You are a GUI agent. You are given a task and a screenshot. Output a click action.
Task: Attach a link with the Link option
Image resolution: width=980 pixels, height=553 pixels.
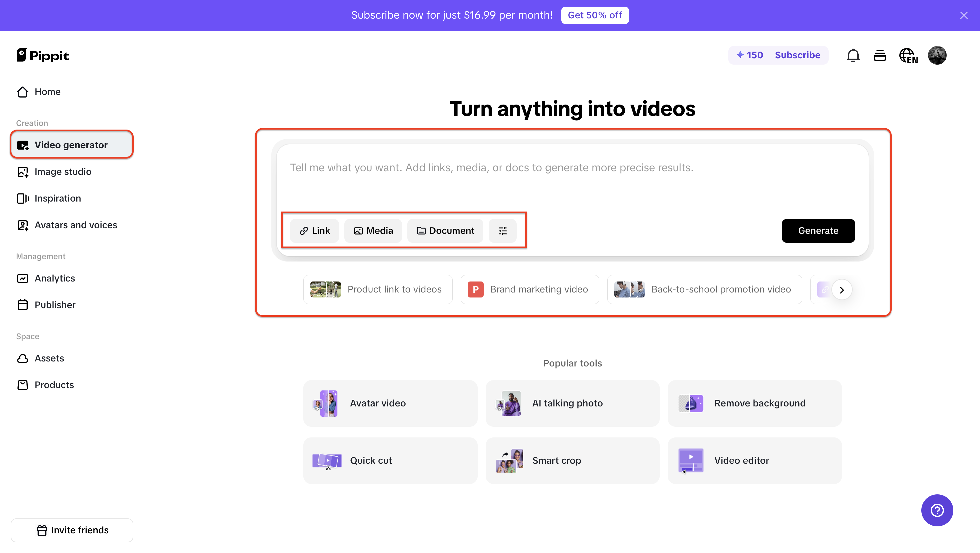pos(314,231)
